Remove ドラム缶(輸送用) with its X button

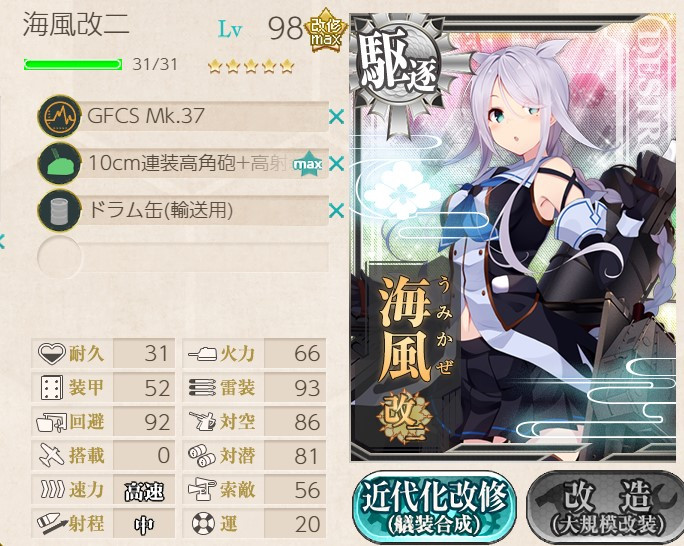pyautogui.click(x=336, y=211)
